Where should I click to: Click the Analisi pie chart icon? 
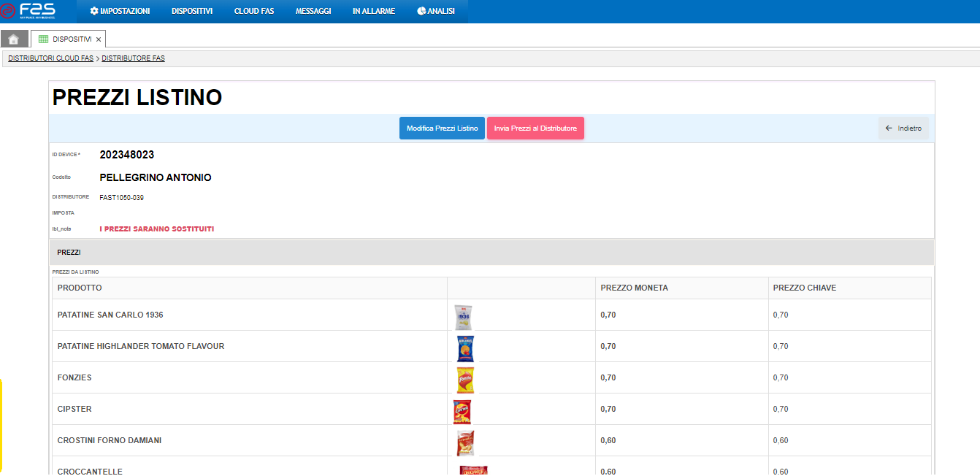tap(421, 11)
